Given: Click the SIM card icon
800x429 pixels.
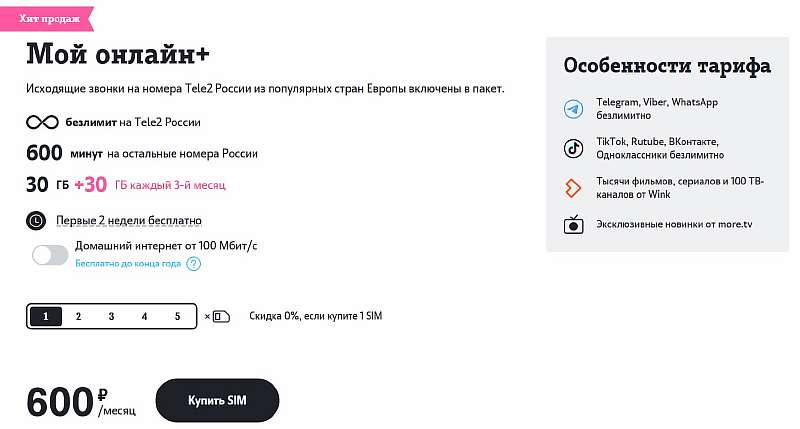Looking at the screenshot, I should click(x=222, y=317).
